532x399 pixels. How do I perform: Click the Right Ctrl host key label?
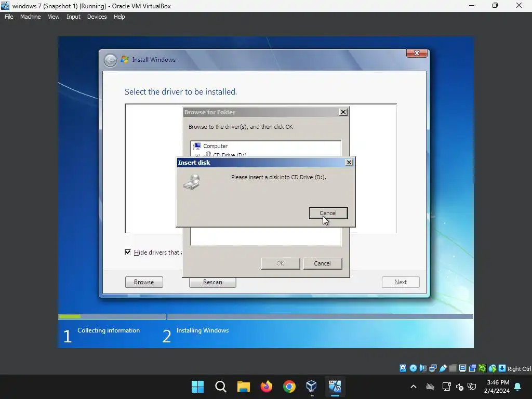(x=520, y=369)
